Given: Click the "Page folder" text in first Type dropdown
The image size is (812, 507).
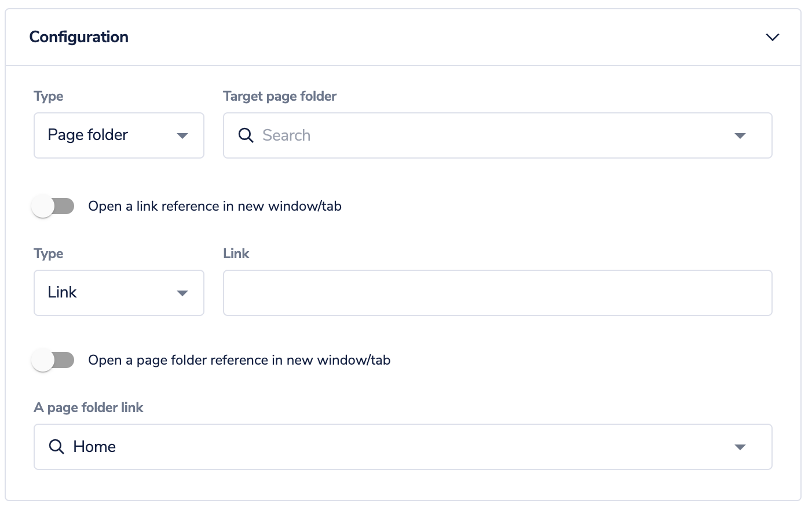Looking at the screenshot, I should coord(88,135).
